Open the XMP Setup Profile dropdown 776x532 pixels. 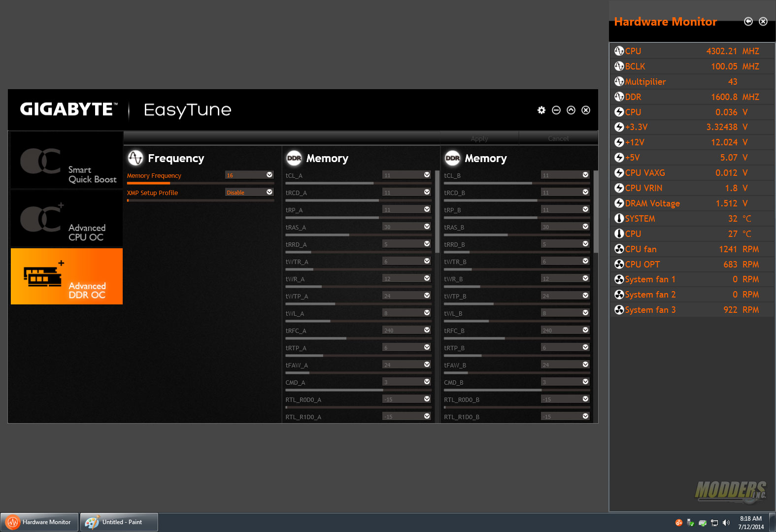pos(249,192)
